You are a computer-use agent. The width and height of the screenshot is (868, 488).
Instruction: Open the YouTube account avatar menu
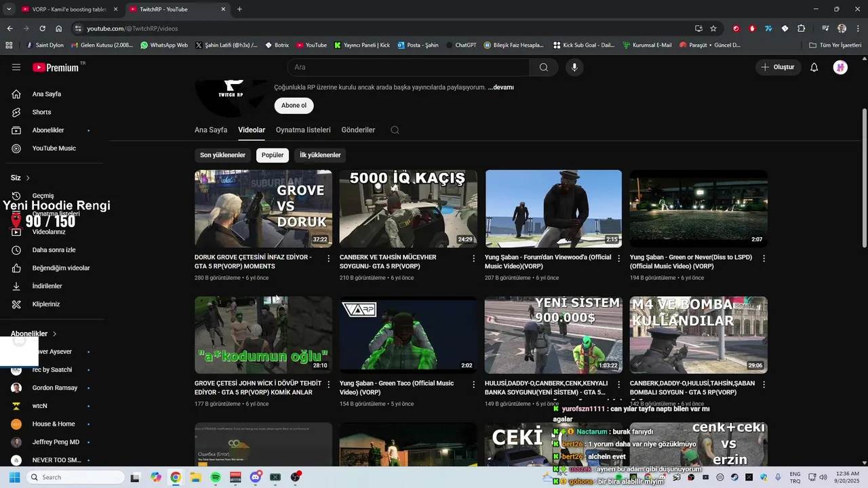click(x=840, y=67)
